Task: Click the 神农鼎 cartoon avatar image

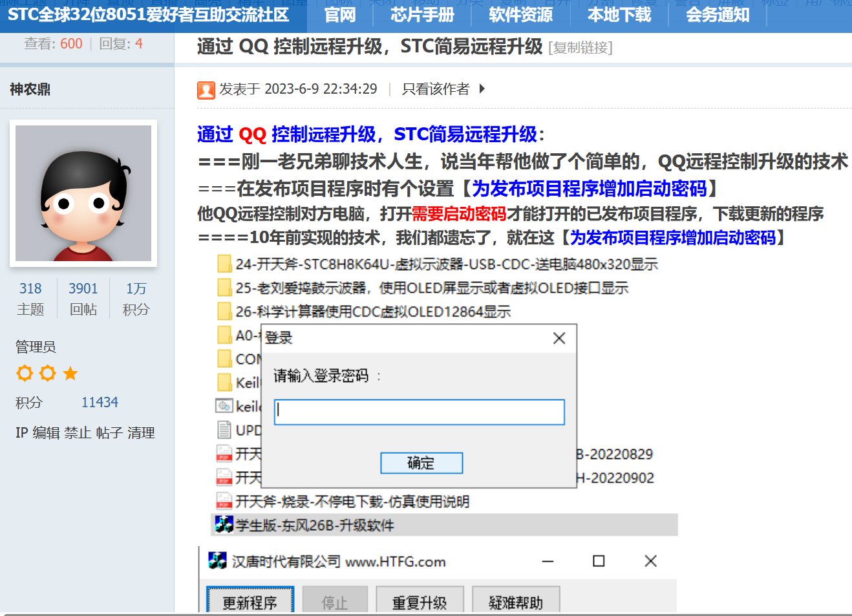Action: [x=83, y=193]
